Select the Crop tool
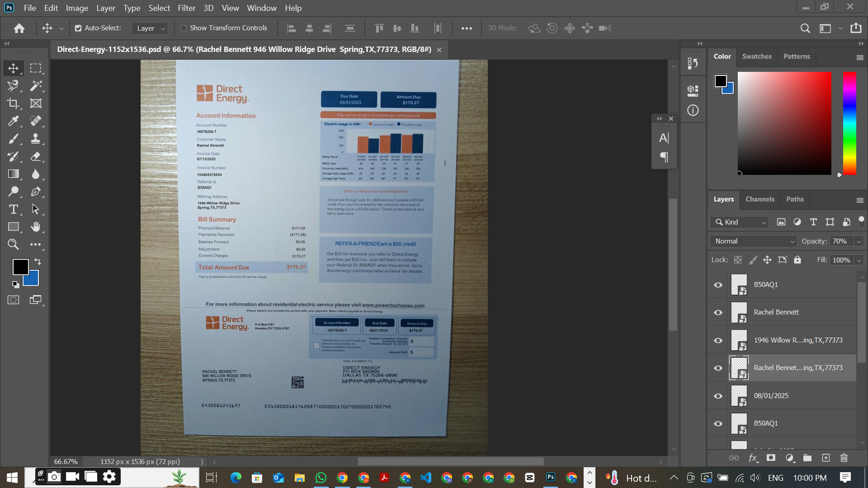Image resolution: width=868 pixels, height=488 pixels. (x=13, y=103)
